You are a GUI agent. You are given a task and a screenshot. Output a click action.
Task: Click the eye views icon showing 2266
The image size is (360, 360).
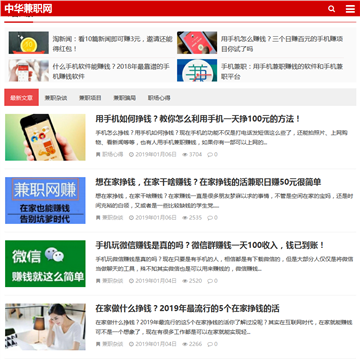click(185, 344)
